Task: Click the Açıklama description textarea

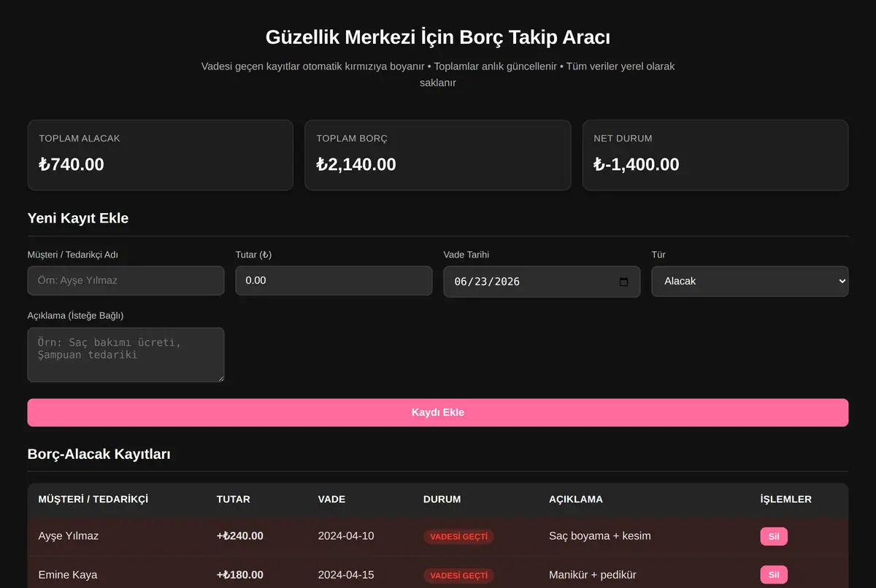Action: click(126, 355)
